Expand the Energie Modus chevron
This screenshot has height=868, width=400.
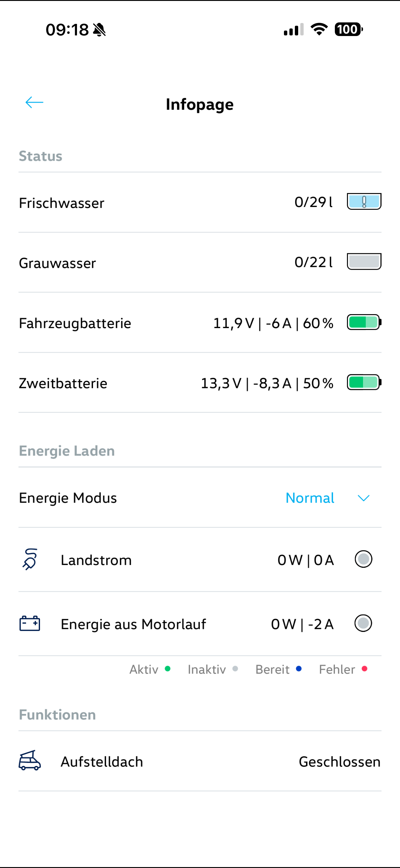click(x=363, y=498)
